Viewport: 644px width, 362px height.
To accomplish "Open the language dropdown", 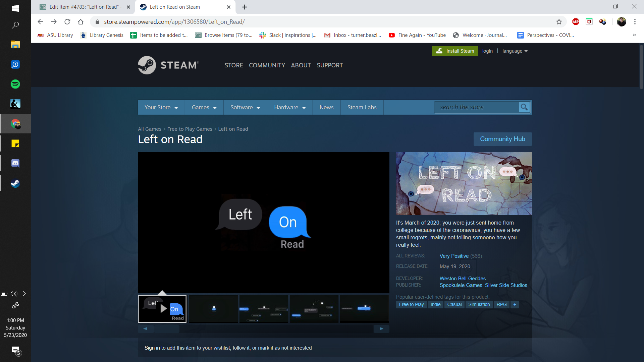I will pos(515,51).
